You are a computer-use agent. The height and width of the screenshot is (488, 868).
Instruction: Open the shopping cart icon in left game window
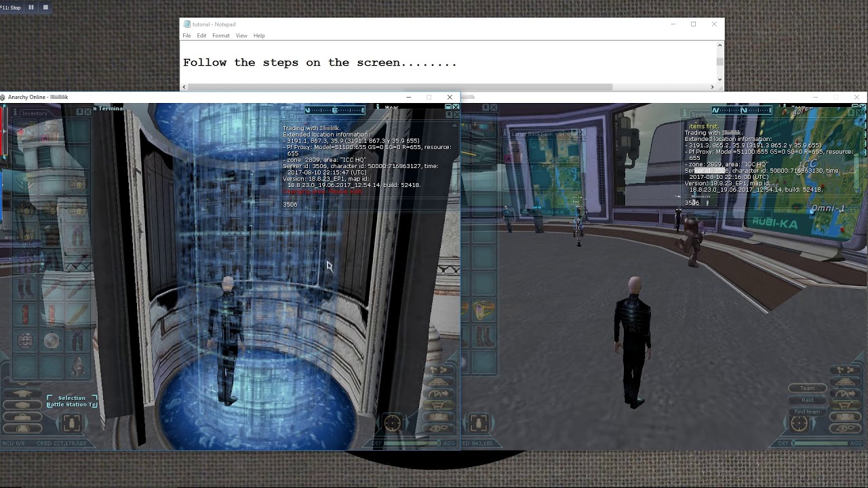click(439, 405)
